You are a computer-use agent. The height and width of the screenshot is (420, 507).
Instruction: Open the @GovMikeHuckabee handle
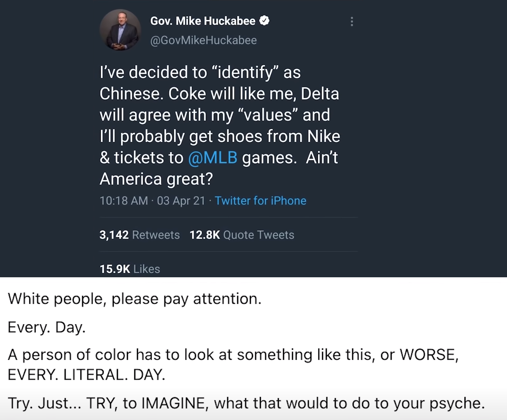point(204,40)
